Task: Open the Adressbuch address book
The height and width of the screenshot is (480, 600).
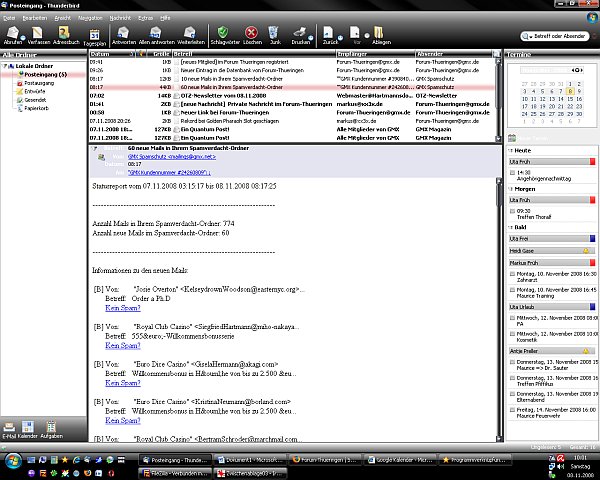Action: (64, 33)
